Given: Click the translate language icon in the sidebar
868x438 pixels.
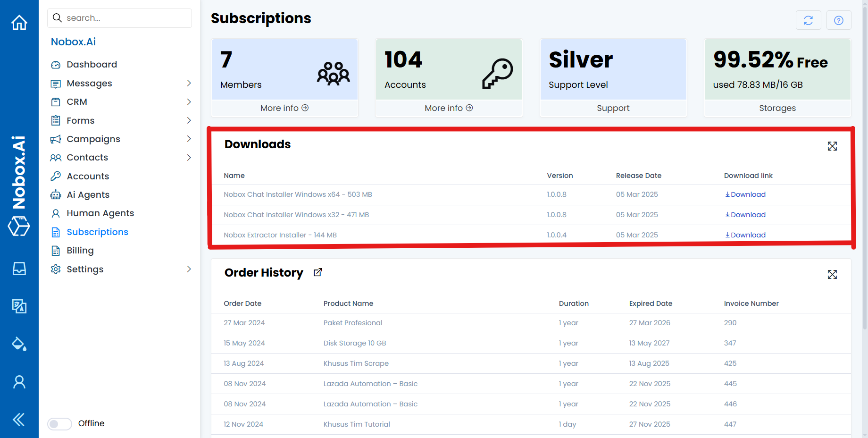Looking at the screenshot, I should 19,306.
